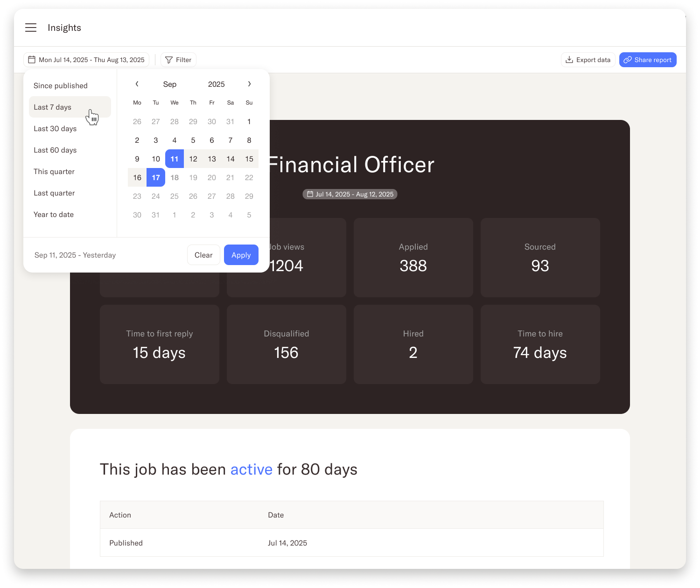Select Last 60 days preset
Screen dimensions: 700x588
(x=70, y=150)
